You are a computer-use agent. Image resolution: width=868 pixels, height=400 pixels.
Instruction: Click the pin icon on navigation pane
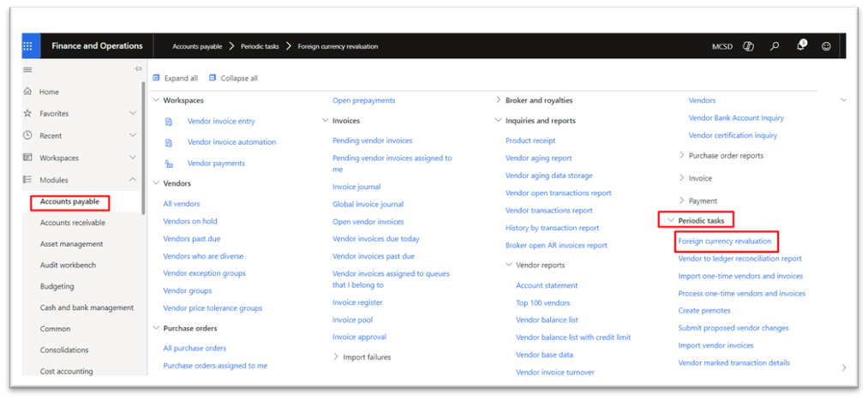click(138, 69)
